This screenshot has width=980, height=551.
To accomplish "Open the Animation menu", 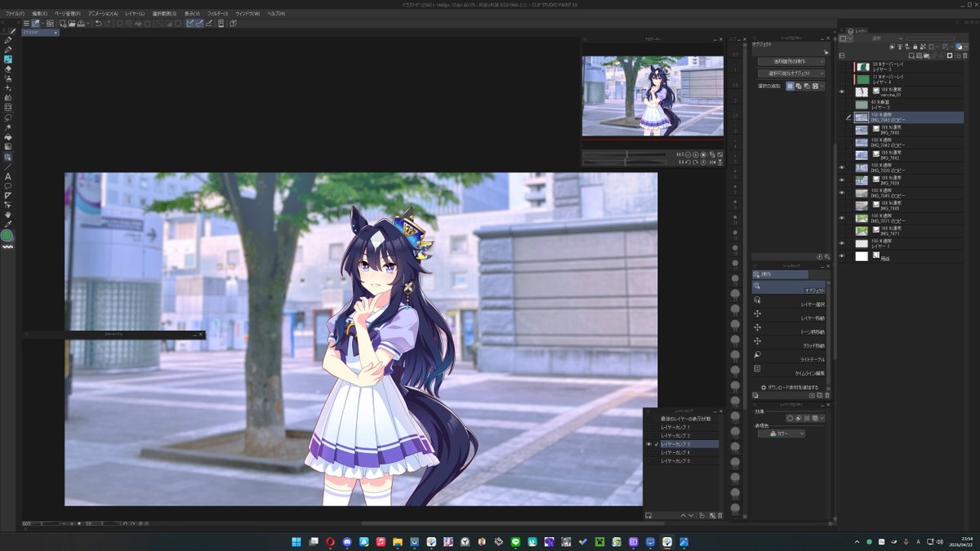I will [x=103, y=14].
